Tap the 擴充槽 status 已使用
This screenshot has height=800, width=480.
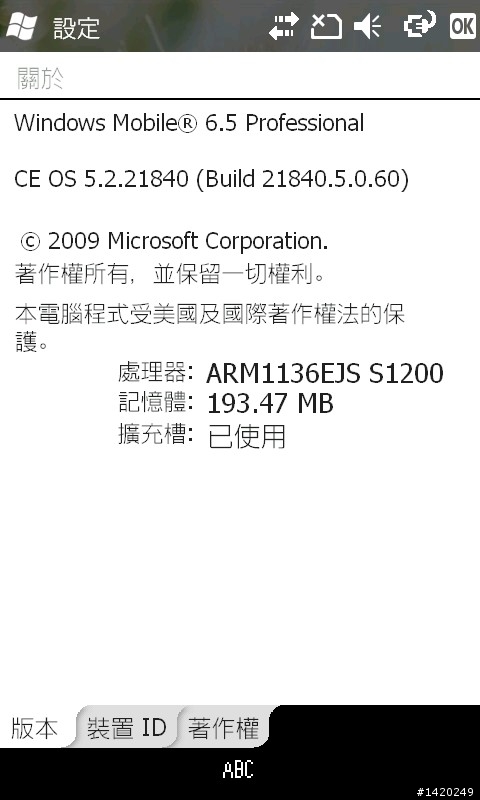point(246,437)
